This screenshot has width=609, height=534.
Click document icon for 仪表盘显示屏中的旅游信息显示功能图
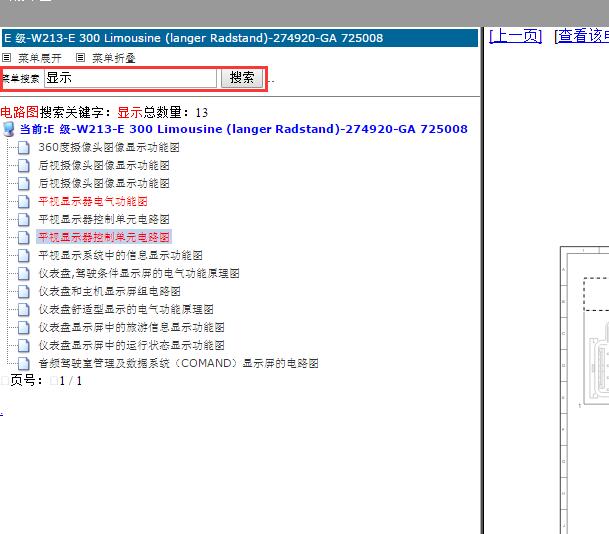[24, 327]
